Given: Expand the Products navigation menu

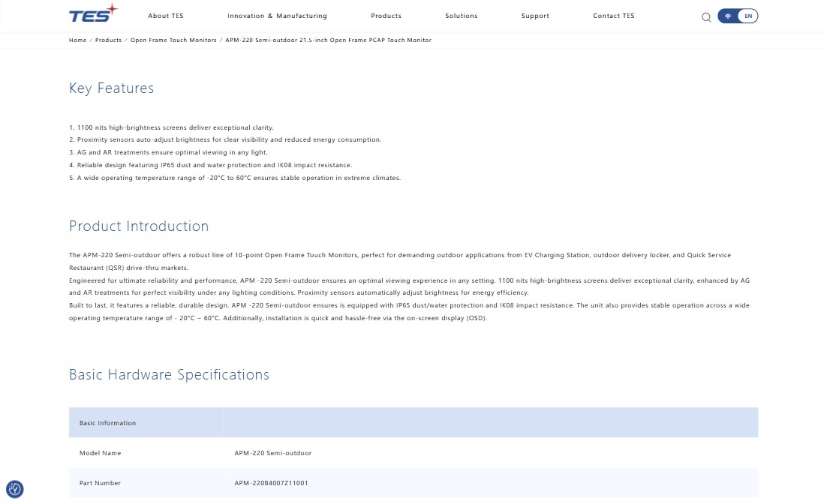Looking at the screenshot, I should coord(386,16).
